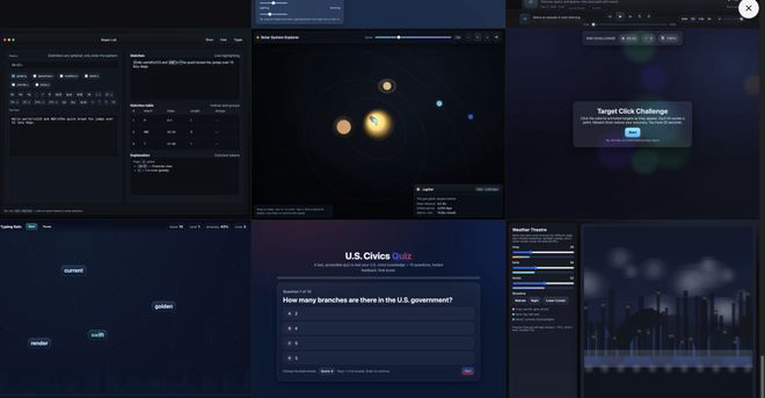
Task: Select the ringed Saturn planet above the Sun
Action: [x=387, y=86]
